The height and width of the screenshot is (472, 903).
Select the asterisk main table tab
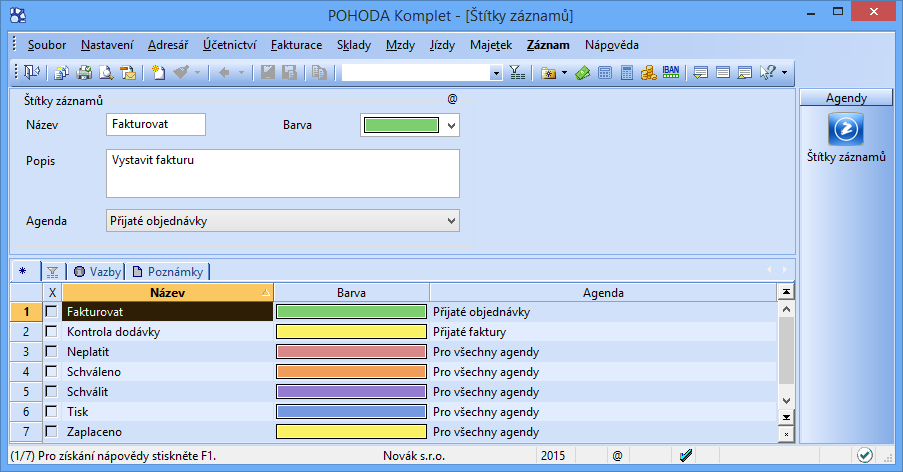(x=24, y=271)
